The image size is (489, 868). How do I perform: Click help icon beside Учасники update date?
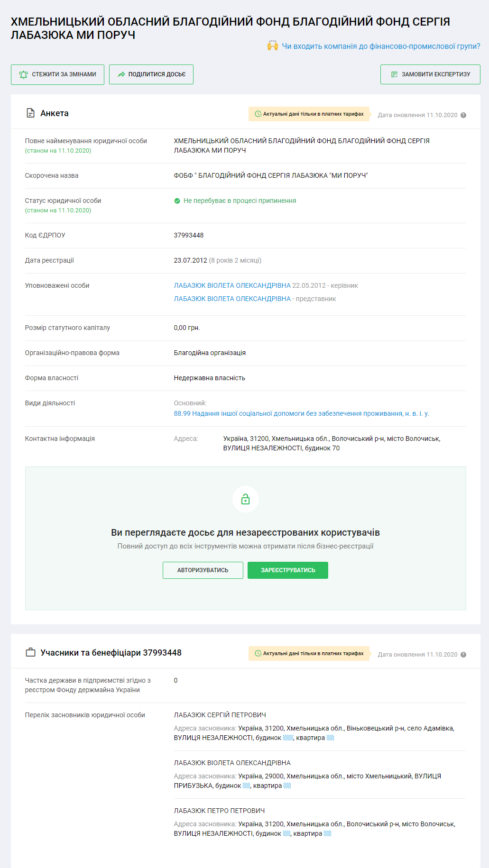point(463,655)
